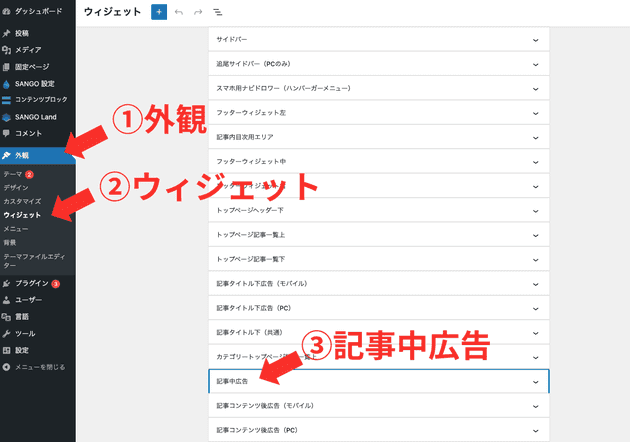Expand the トップページヘッダー下 chevron
Image resolution: width=630 pixels, height=442 pixels.
pyautogui.click(x=536, y=211)
